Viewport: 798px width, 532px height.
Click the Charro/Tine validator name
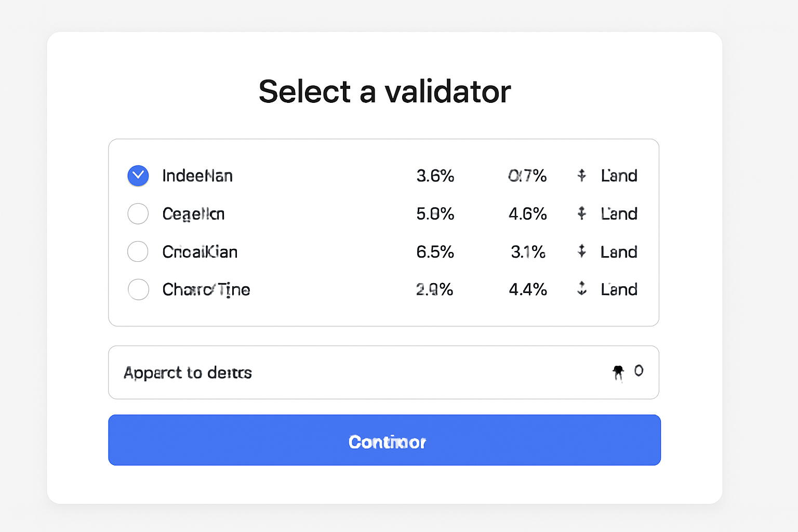point(206,289)
